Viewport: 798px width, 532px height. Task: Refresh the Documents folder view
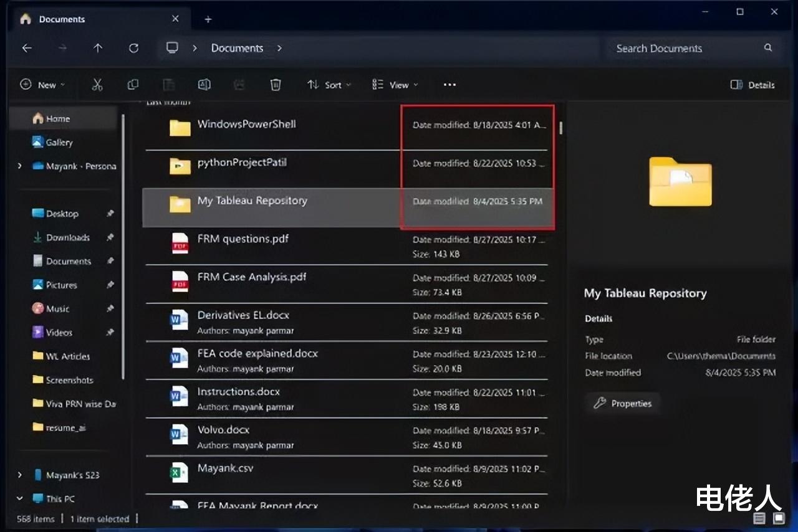coord(133,48)
